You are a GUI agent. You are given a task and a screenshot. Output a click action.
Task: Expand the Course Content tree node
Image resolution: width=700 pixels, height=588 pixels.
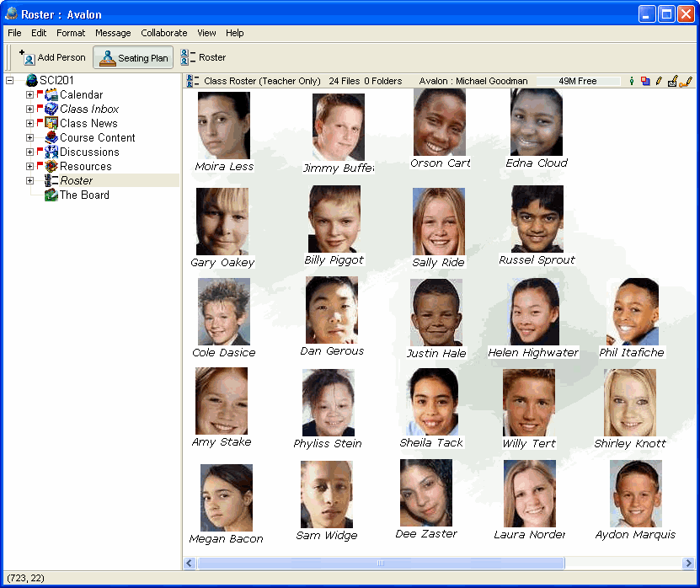tap(30, 138)
